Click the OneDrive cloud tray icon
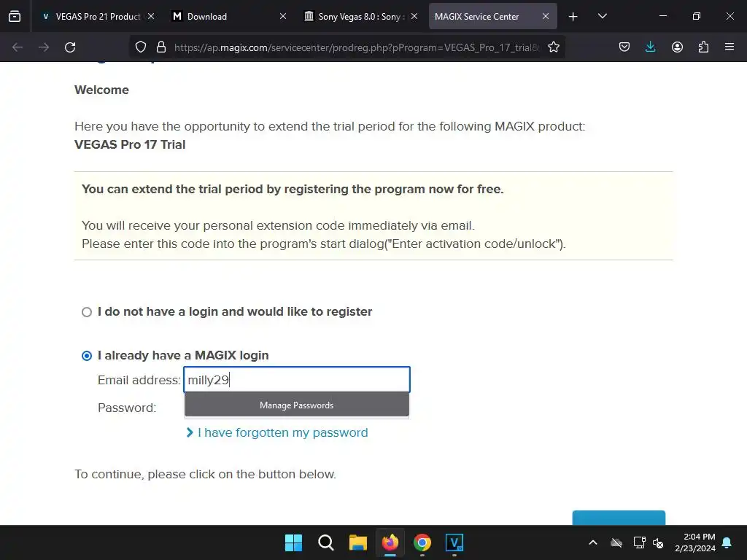 coord(616,542)
